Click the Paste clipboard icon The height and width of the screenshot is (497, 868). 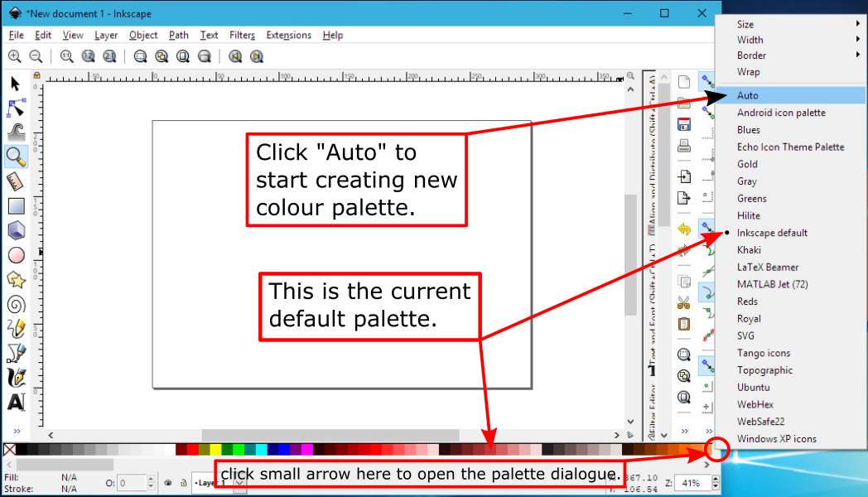click(x=684, y=324)
